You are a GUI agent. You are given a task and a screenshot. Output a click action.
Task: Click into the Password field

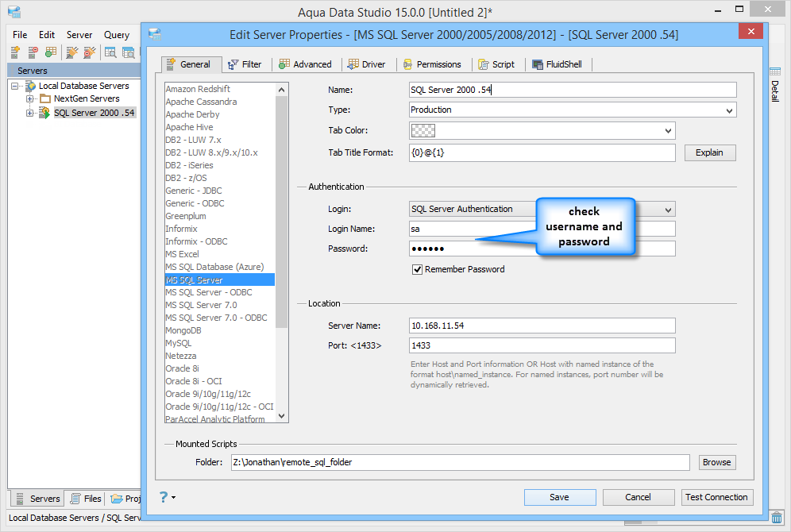[542, 249]
